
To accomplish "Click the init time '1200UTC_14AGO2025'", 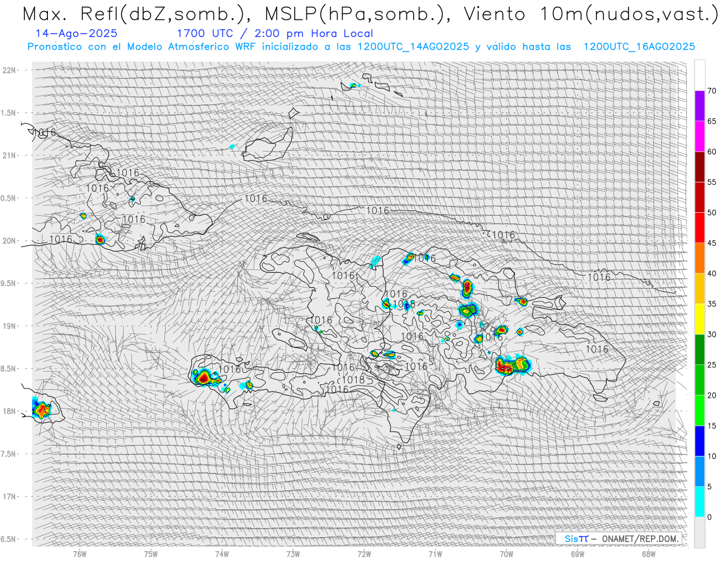I will (x=413, y=47).
